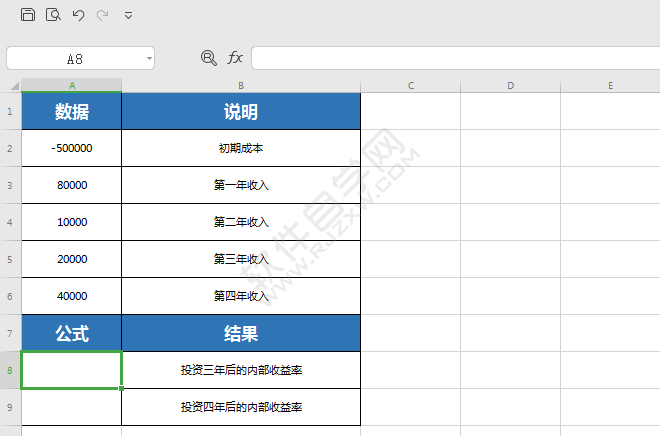Viewport: 660px width, 436px height.
Task: Select the cell 初期成本
Action: coord(241,148)
